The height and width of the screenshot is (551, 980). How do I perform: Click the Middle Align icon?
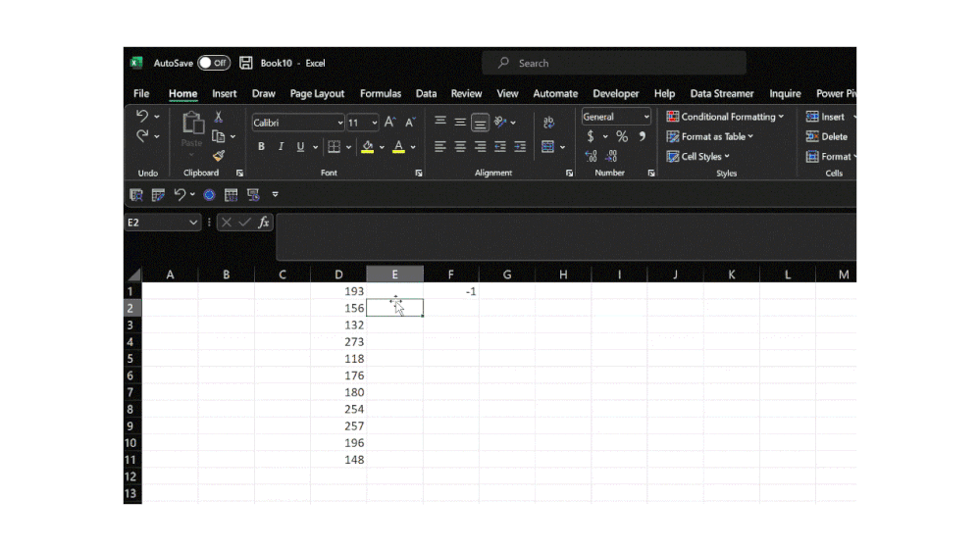click(x=460, y=122)
